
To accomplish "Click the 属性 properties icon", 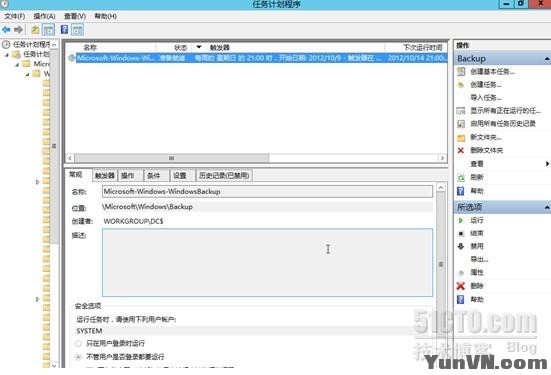I will coord(461,273).
